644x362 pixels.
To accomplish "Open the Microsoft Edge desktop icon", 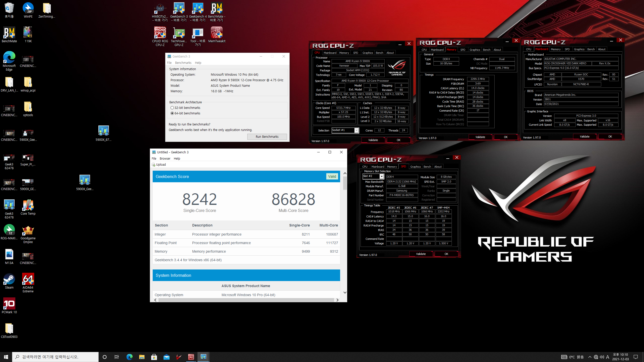I will coord(9,61).
